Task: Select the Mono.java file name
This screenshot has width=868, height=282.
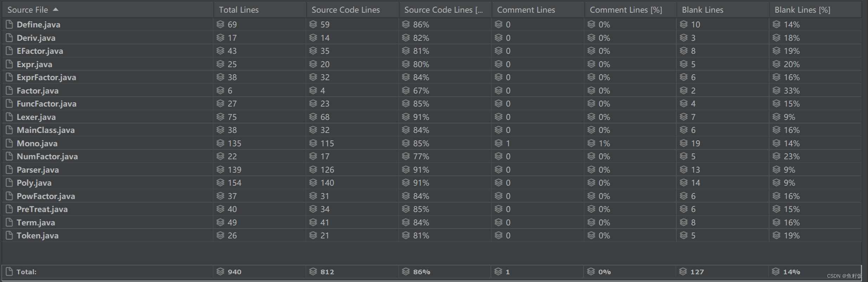Action: pos(37,143)
